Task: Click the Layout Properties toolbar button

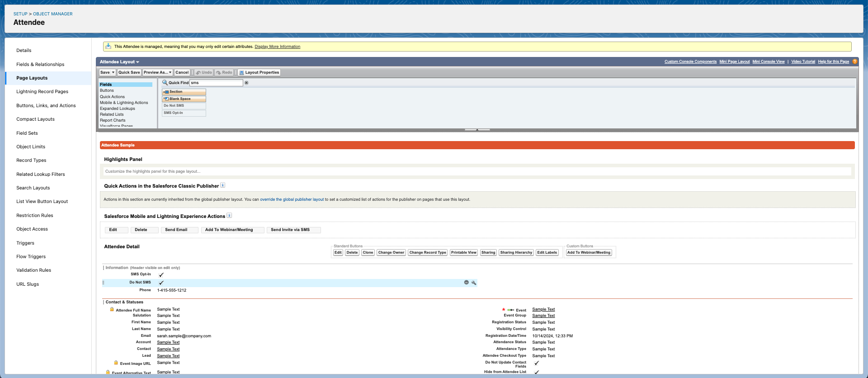Action: [259, 72]
